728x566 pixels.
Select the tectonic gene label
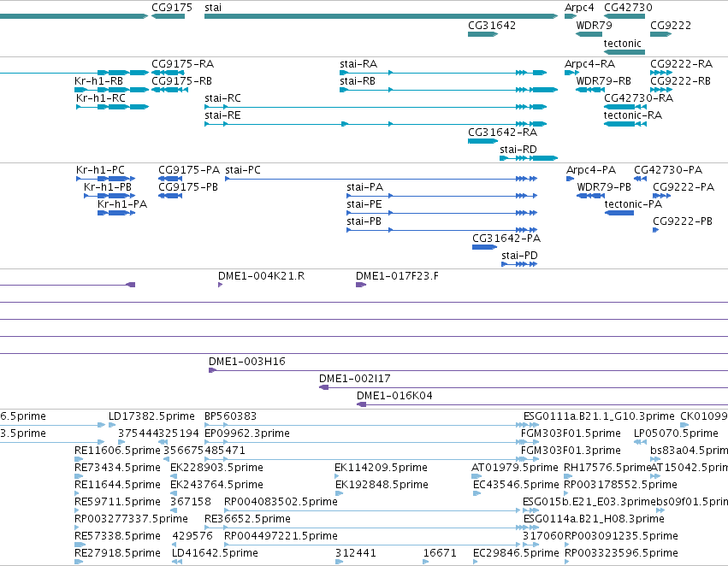point(622,43)
